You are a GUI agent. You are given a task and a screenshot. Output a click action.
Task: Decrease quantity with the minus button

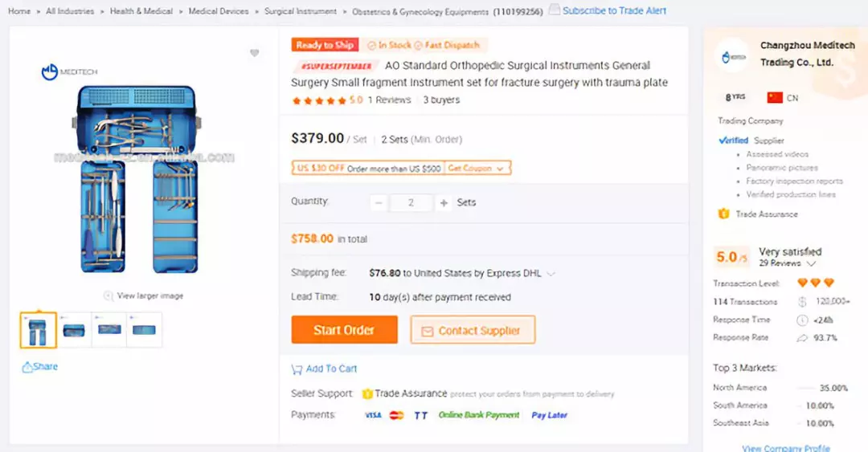(379, 203)
